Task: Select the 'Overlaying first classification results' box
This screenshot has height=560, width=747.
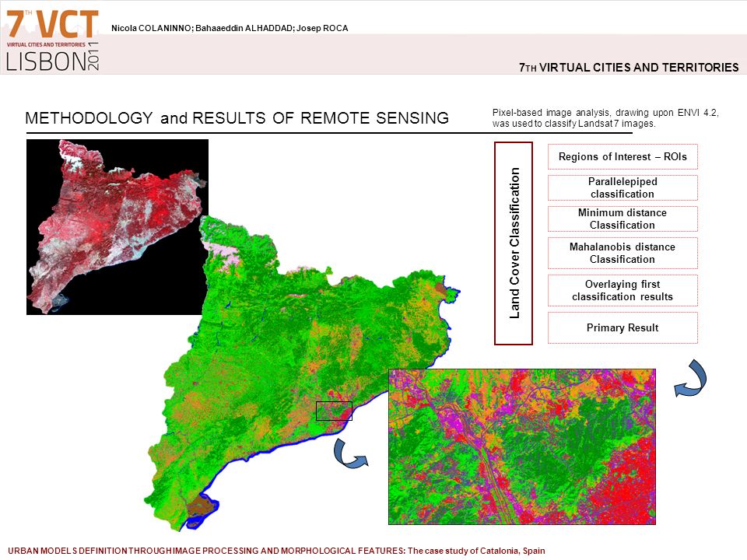Action: click(x=622, y=290)
